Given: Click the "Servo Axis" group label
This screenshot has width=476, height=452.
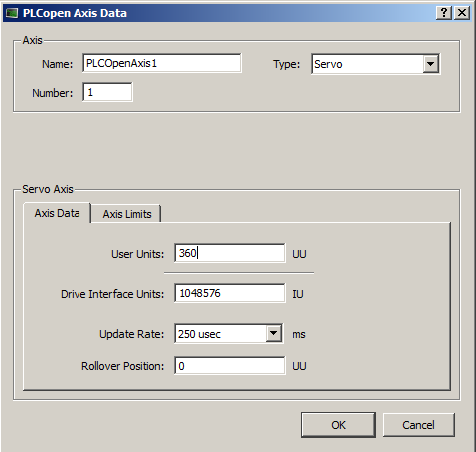Looking at the screenshot, I should click(x=48, y=189).
